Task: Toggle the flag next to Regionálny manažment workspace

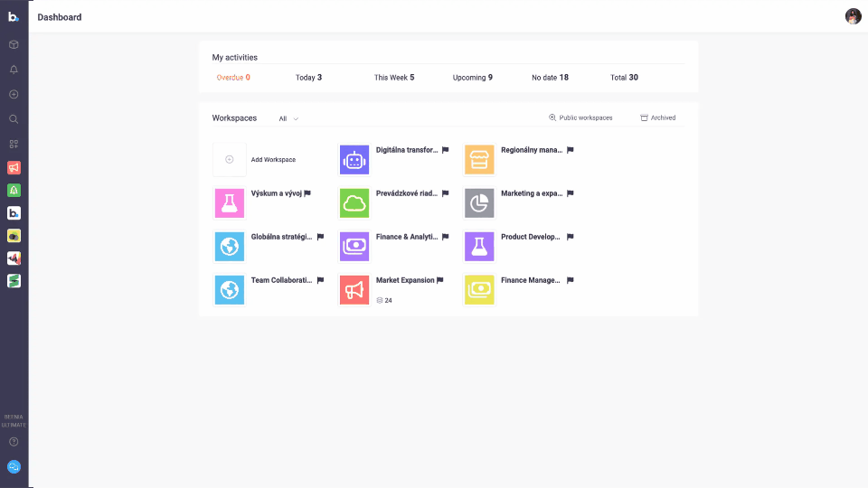Action: point(571,150)
